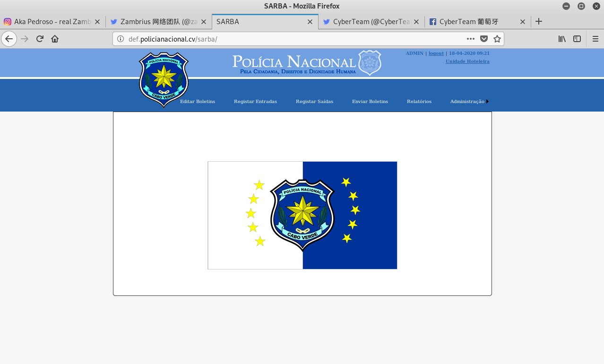Open the Relatórios menu
Viewport: 604px width, 364px height.
[x=419, y=102]
